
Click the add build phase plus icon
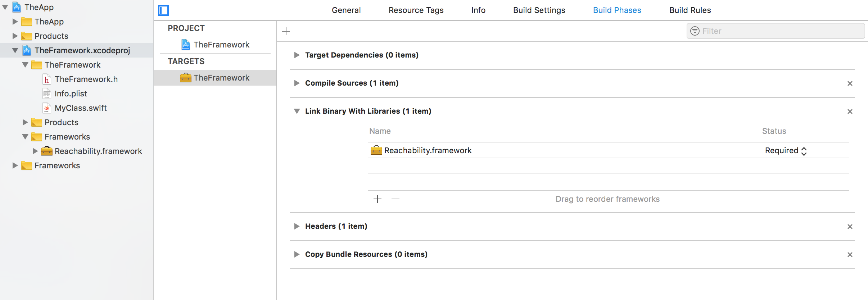pyautogui.click(x=286, y=31)
